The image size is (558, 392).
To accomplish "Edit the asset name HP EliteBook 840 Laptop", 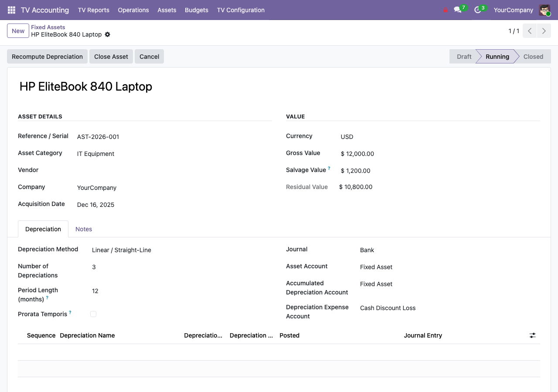I will (x=86, y=87).
